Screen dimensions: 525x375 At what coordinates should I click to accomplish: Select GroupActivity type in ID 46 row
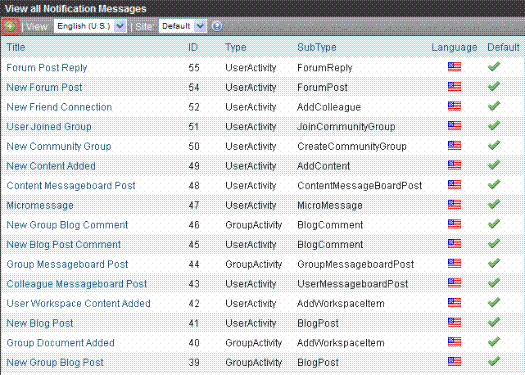[254, 225]
